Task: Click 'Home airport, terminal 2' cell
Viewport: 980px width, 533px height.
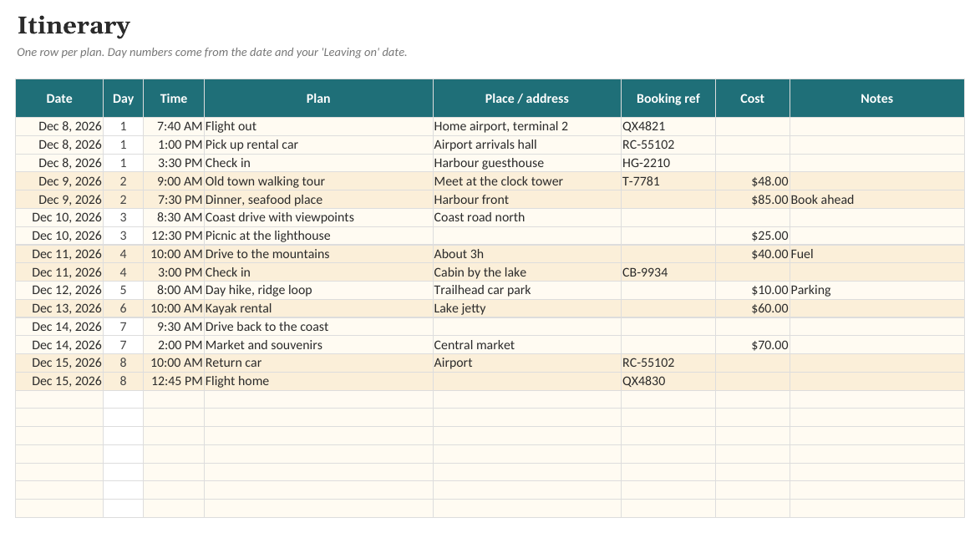Action: (527, 126)
